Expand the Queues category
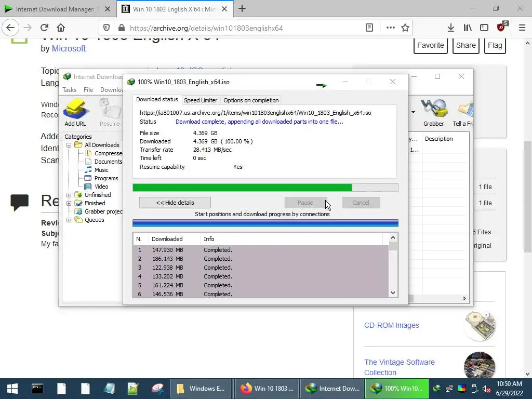The width and height of the screenshot is (532, 399). [69, 220]
